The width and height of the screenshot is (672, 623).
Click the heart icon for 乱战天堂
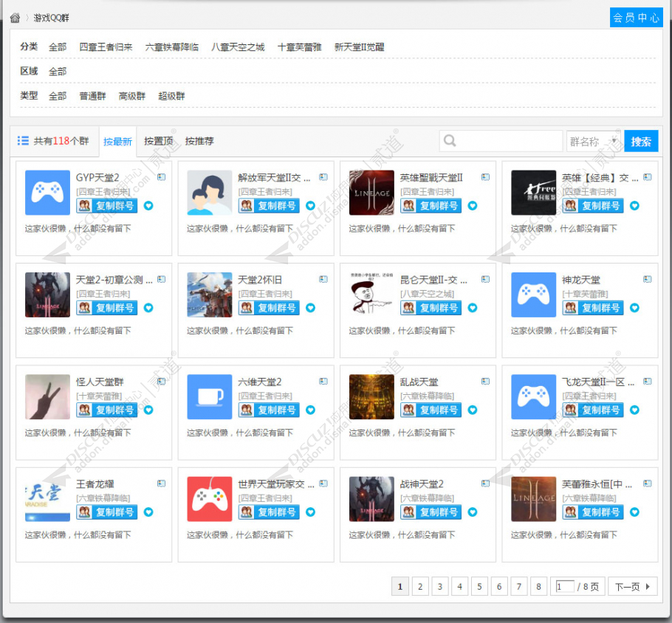pyautogui.click(x=473, y=410)
